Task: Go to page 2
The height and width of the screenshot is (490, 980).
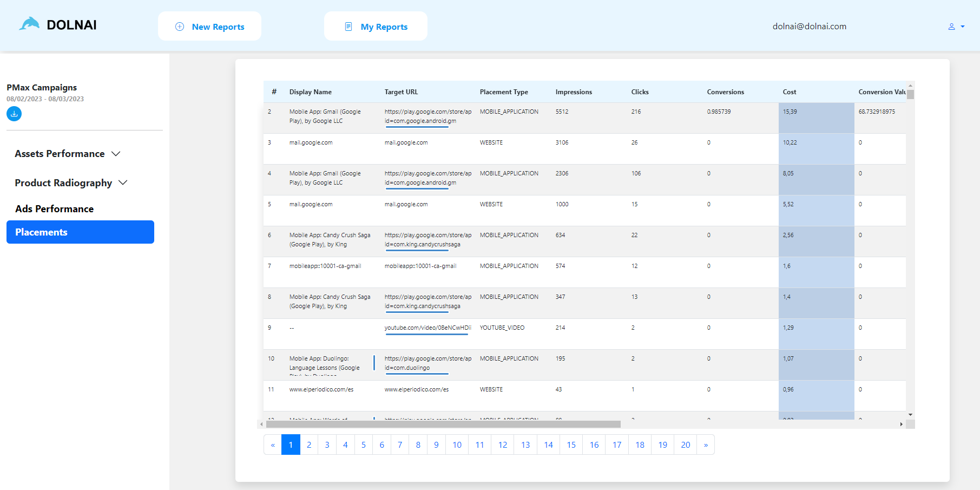Action: coord(309,445)
